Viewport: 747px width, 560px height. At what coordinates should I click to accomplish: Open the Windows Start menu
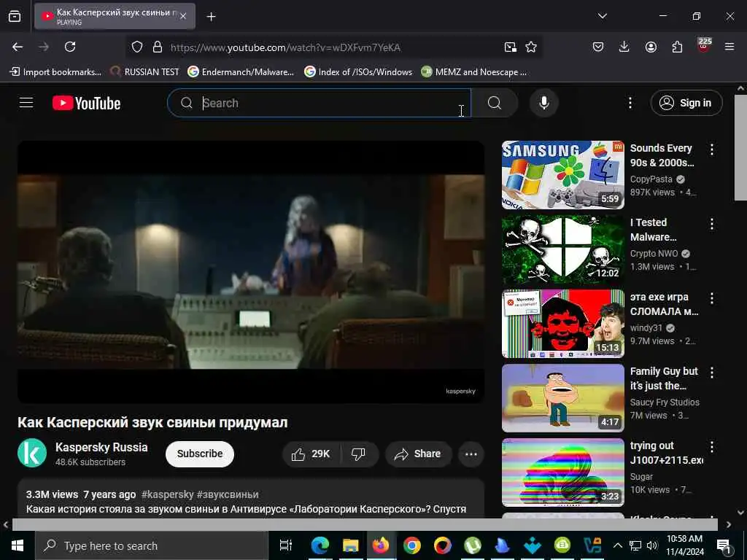(x=18, y=545)
